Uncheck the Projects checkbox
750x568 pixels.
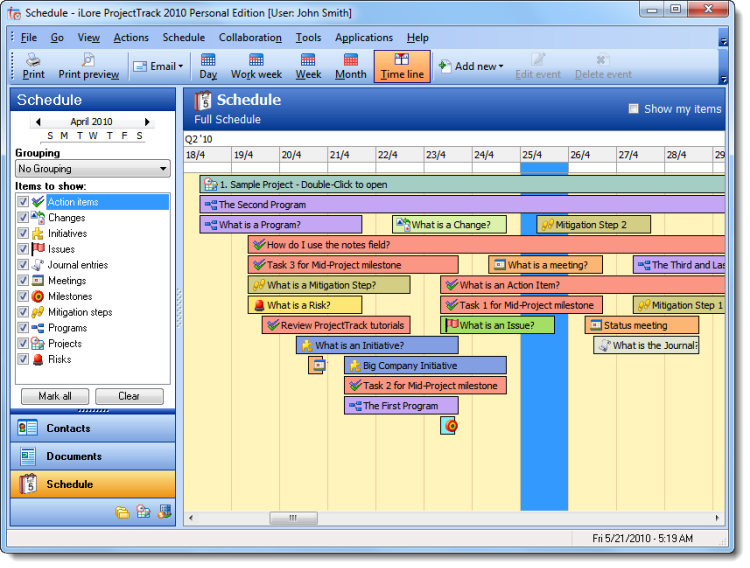(23, 344)
